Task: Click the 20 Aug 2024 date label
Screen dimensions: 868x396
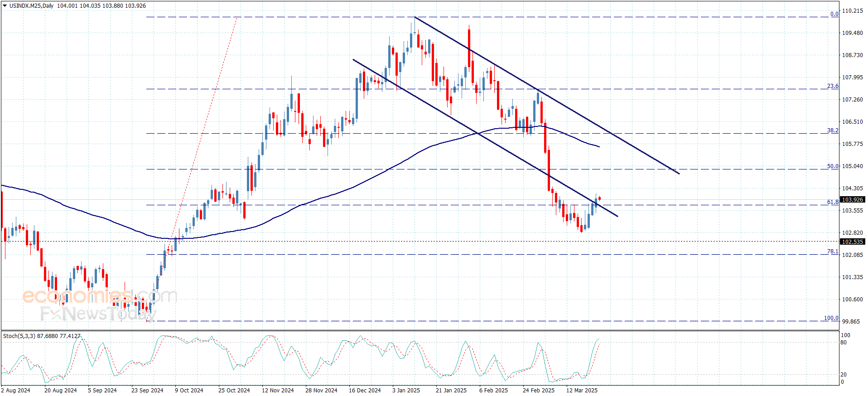Action: point(61,391)
